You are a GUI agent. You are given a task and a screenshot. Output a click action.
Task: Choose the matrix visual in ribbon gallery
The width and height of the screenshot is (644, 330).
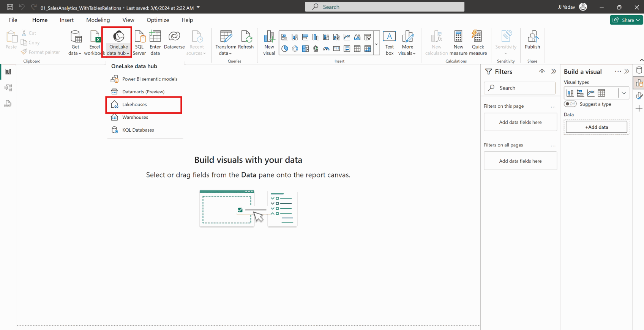[368, 49]
